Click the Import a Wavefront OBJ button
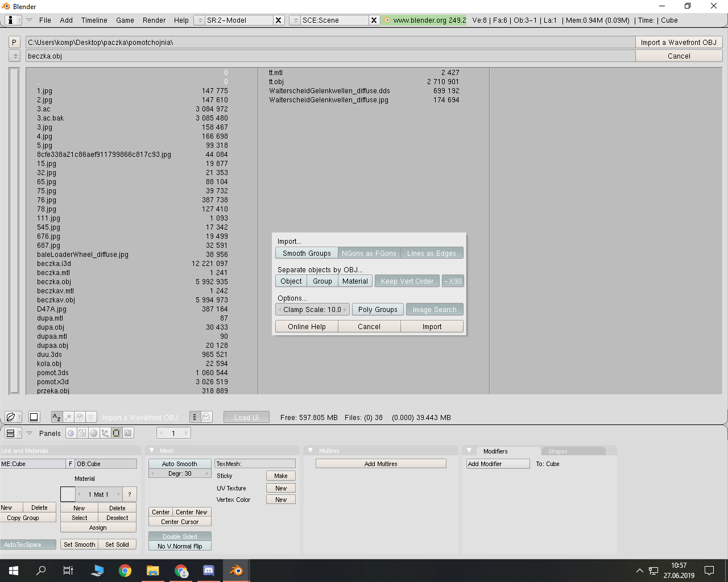Viewport: 728px width, 582px height. point(679,42)
